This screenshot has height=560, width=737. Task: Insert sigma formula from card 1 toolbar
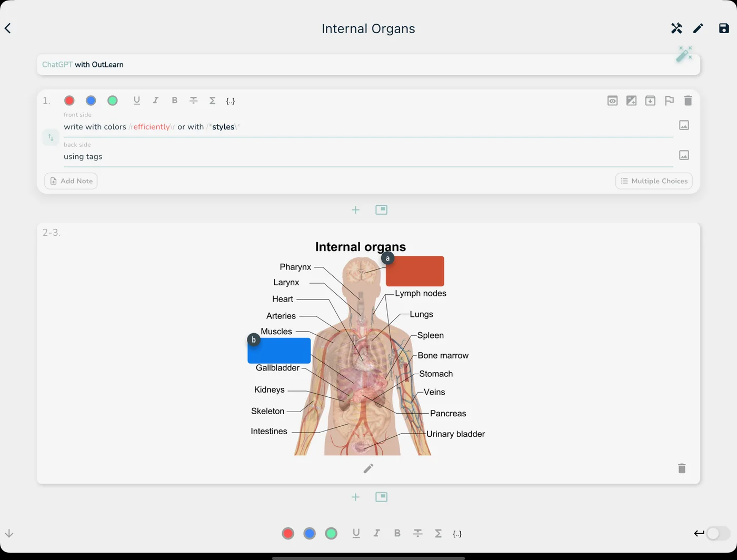coord(212,101)
